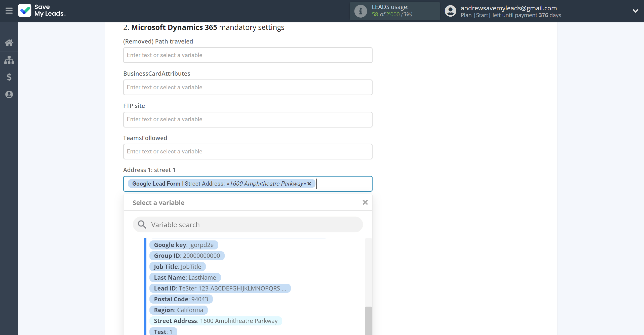Expand the account dropdown chevron
644x335 pixels.
coord(635,11)
